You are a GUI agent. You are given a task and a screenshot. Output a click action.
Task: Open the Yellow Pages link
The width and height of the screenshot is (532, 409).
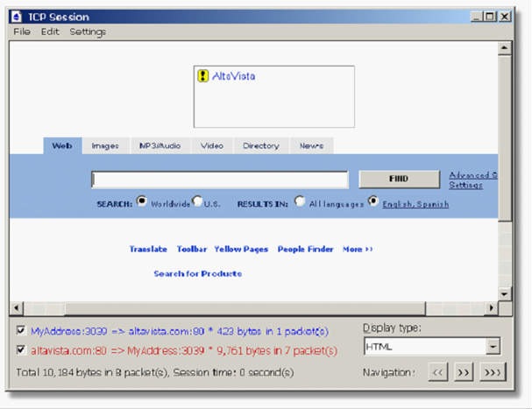point(241,250)
